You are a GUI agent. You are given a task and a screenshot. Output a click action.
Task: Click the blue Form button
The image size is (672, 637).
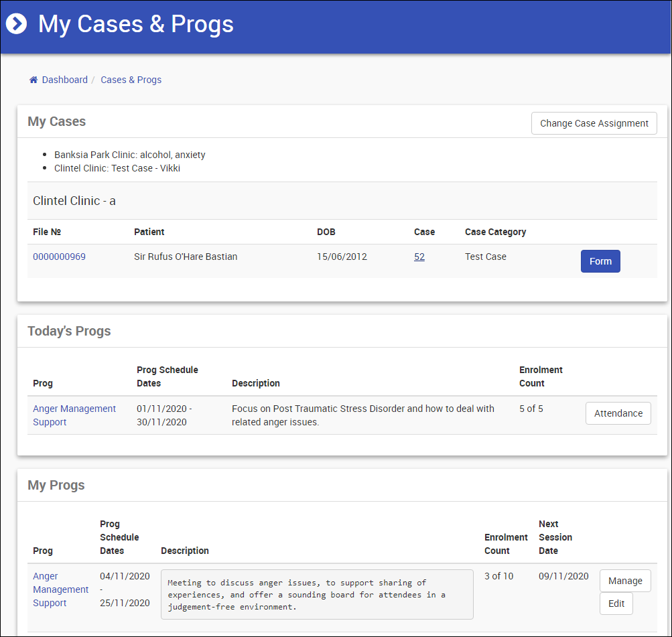[600, 261]
